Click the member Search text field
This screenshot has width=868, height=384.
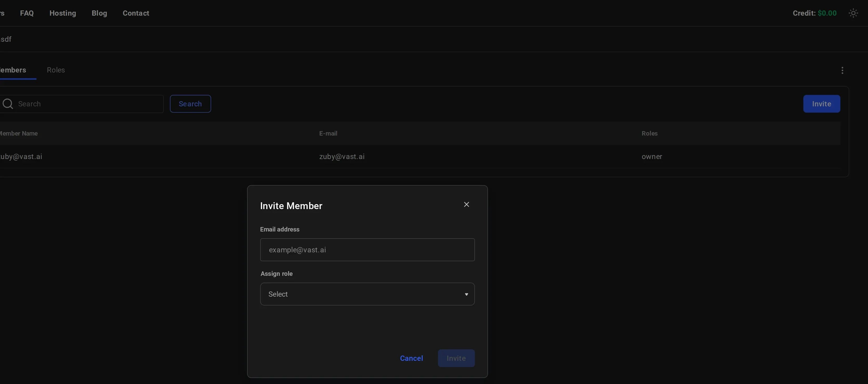point(82,104)
